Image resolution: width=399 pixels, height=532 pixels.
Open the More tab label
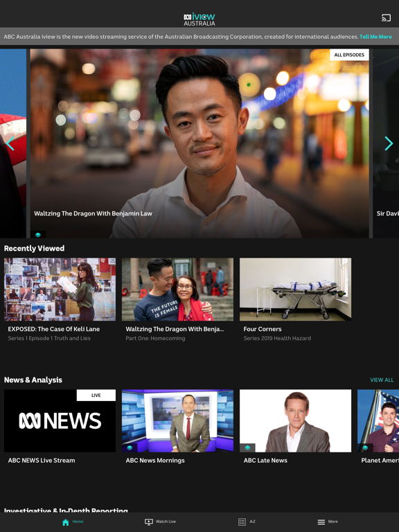pos(332,522)
